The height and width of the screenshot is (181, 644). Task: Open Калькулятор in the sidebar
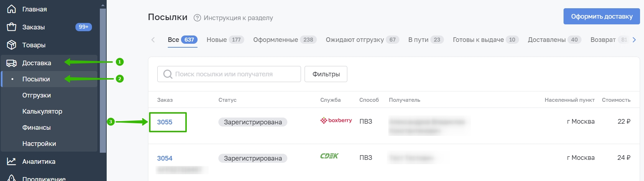point(42,111)
